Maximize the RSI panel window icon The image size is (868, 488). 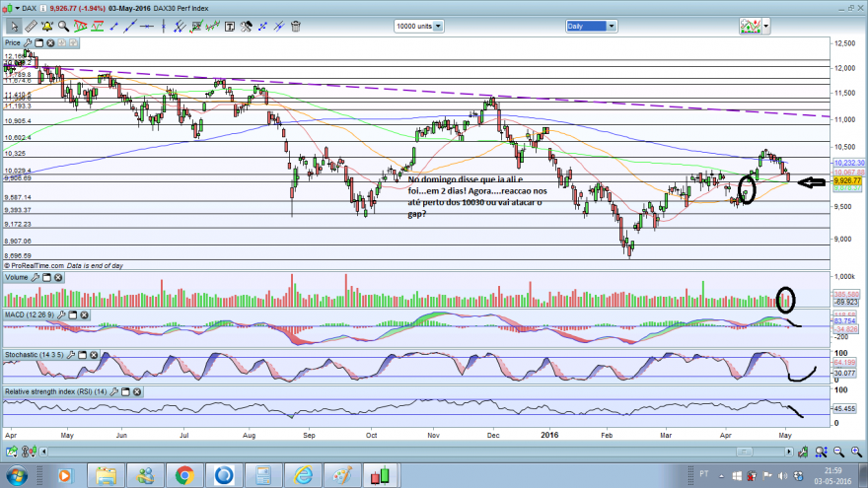tap(125, 391)
